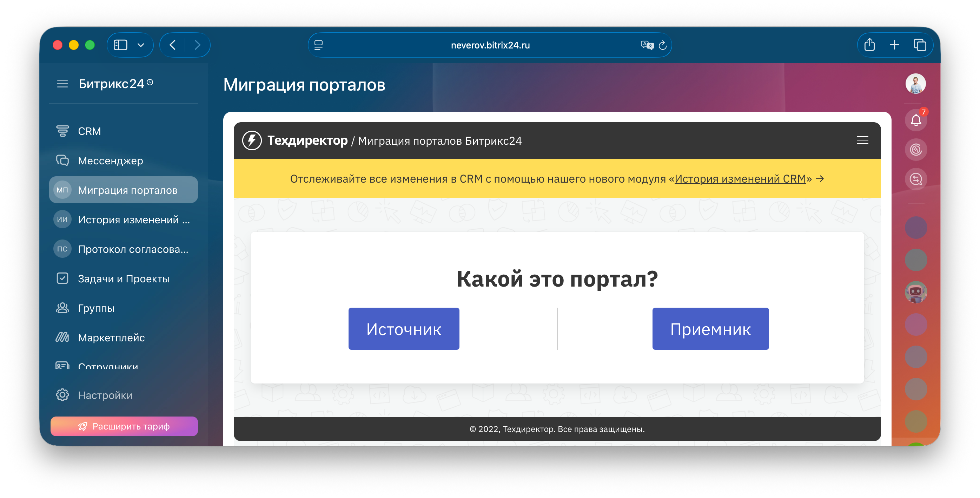The image size is (980, 498).
Task: Show the tab overview icon
Action: (x=920, y=45)
